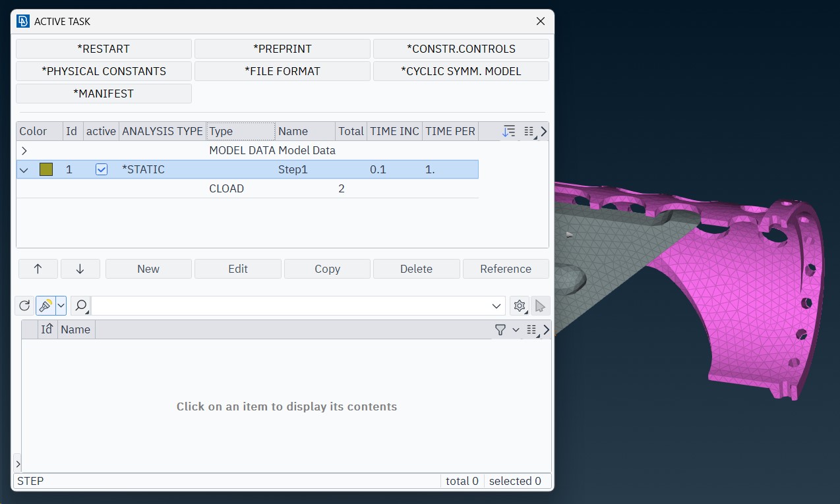Open the search field history dropdown

(496, 306)
